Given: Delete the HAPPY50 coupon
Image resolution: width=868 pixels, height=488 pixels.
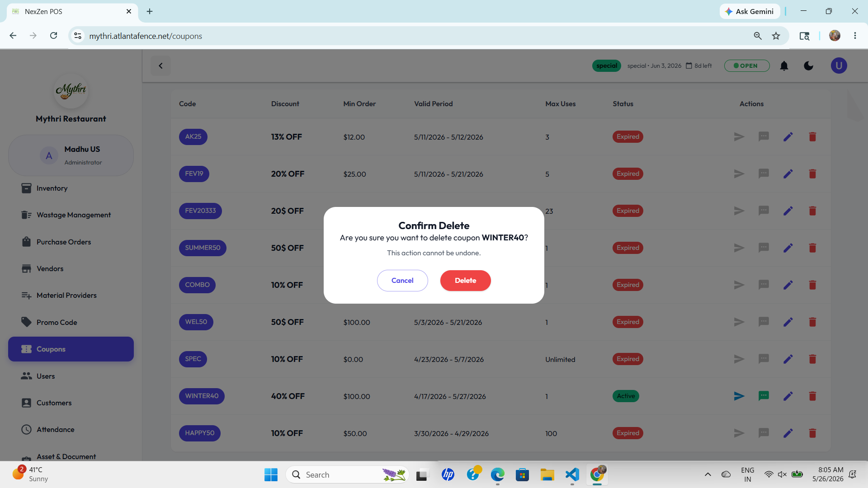Looking at the screenshot, I should (x=812, y=433).
